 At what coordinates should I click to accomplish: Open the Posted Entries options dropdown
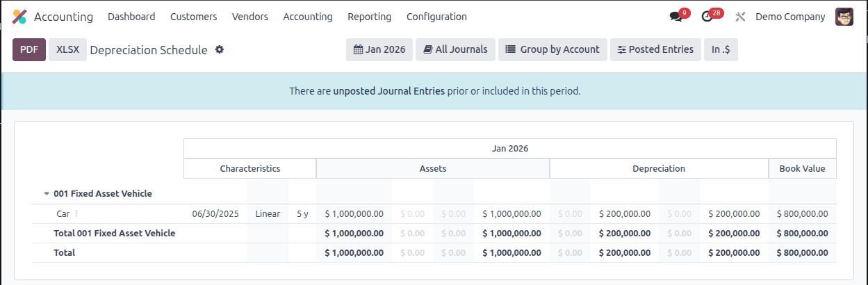[x=655, y=49]
